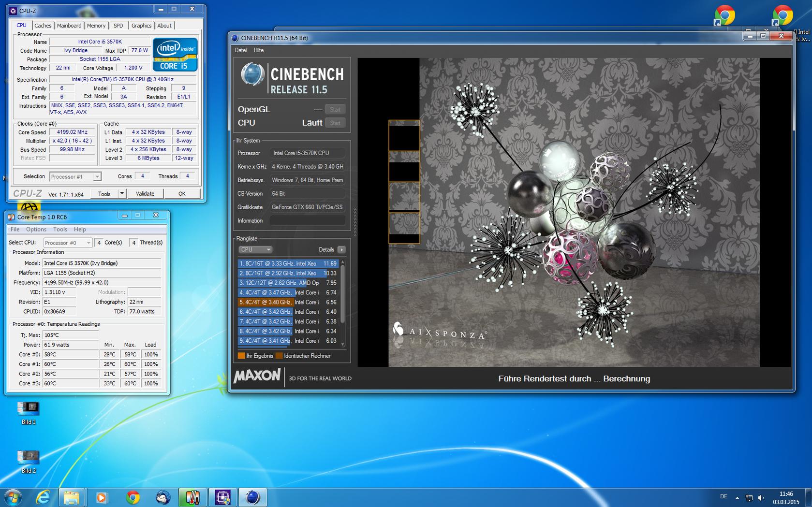Open Windows Media Player from the taskbar
The height and width of the screenshot is (507, 812).
[102, 497]
